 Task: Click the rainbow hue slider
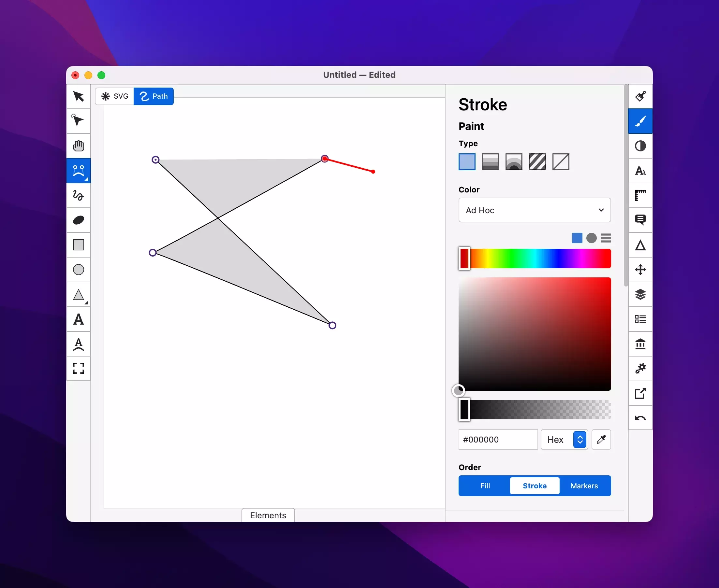[539, 259]
